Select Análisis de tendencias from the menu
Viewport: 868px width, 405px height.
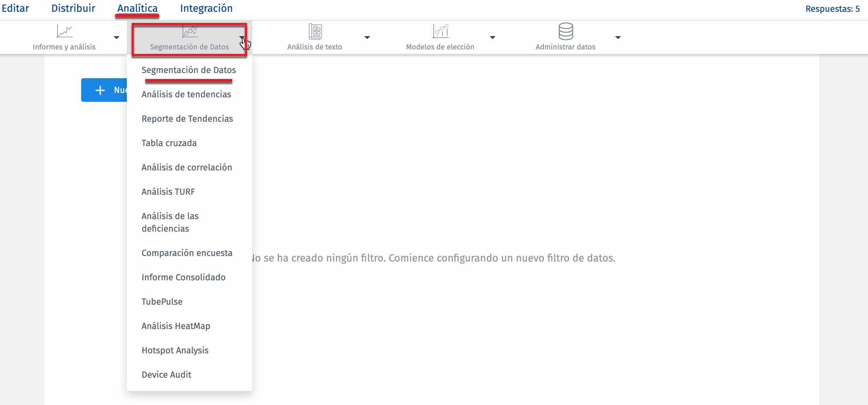[x=186, y=94]
